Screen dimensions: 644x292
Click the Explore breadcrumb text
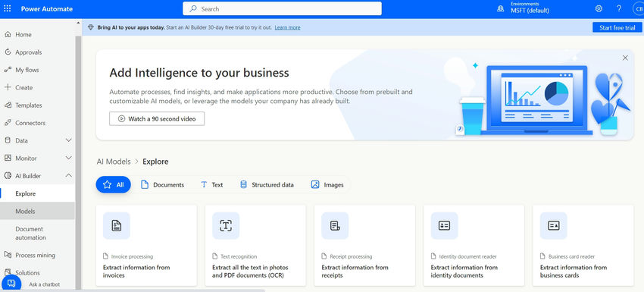pyautogui.click(x=155, y=162)
